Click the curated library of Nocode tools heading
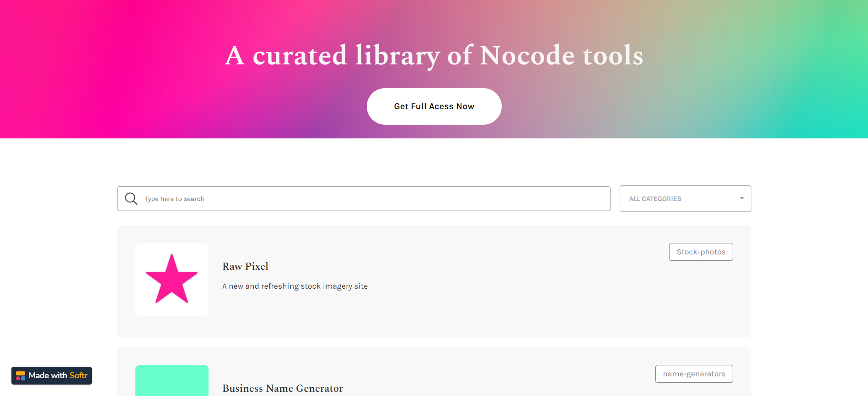Screen dimensions: 868x396 (434, 56)
